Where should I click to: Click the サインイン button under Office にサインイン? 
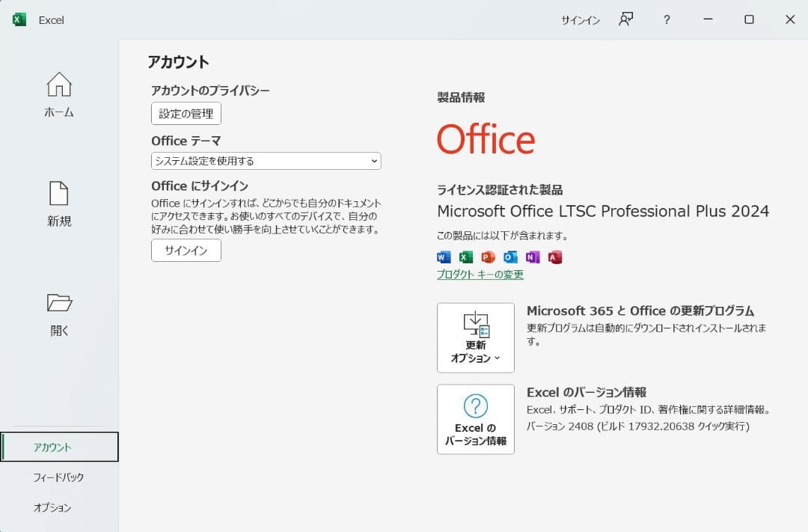point(186,251)
